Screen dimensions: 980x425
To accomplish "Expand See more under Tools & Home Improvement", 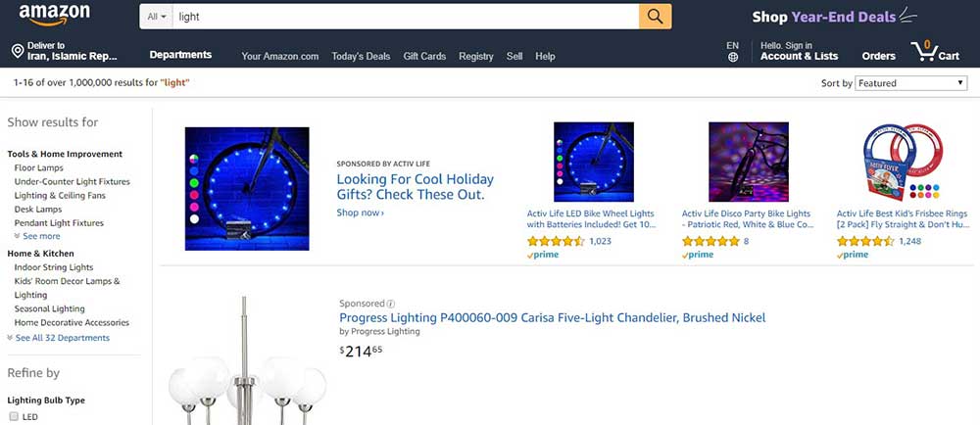I will 37,236.
